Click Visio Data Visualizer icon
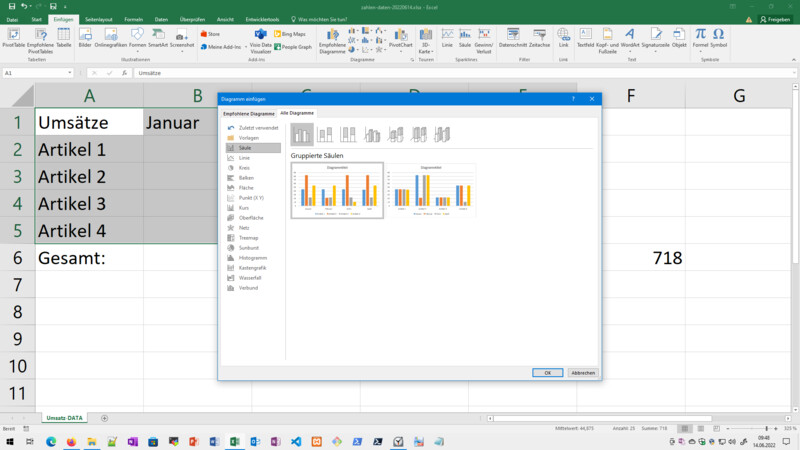 point(261,41)
